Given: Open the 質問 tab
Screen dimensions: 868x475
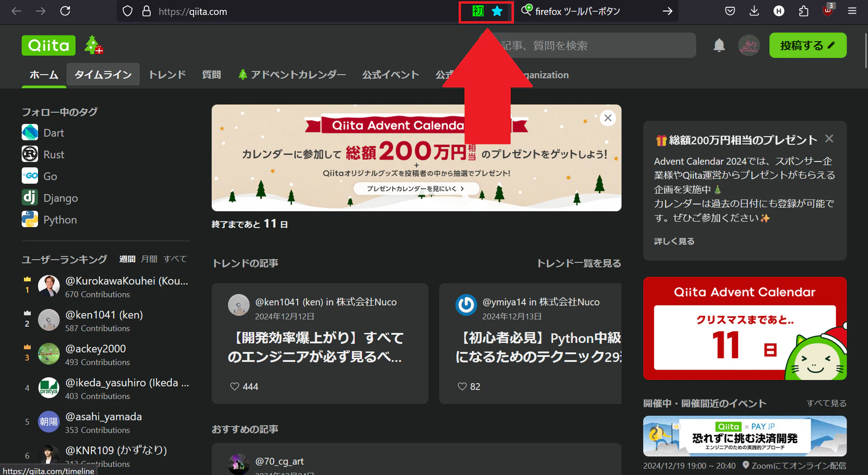Looking at the screenshot, I should coord(211,75).
